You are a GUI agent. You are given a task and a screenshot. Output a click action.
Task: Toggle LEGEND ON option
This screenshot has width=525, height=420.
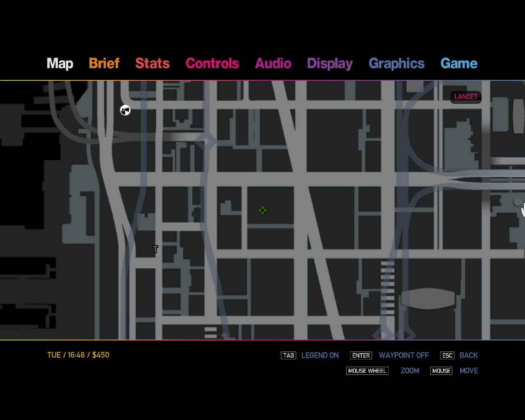320,356
